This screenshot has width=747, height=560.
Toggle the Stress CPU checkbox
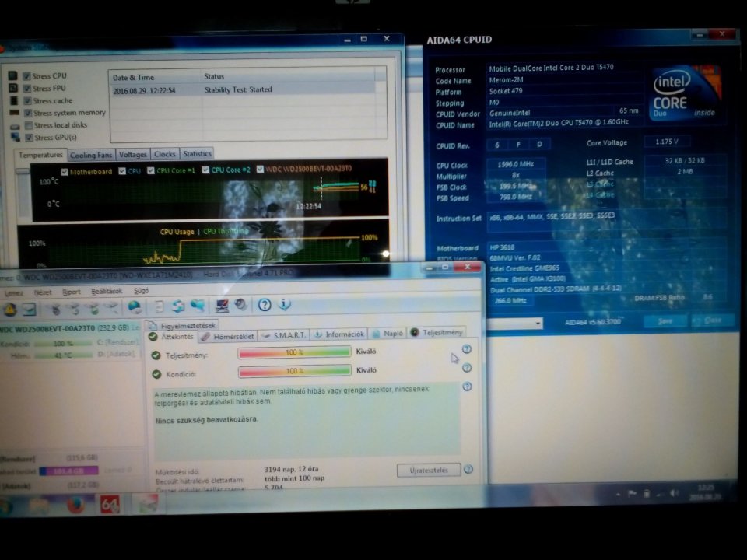[26, 76]
